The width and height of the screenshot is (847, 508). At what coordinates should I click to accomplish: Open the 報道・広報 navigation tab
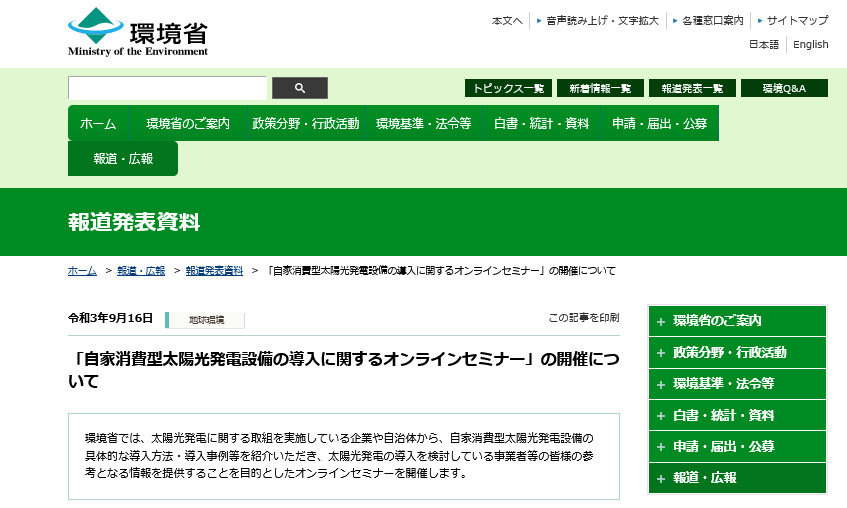tap(123, 159)
